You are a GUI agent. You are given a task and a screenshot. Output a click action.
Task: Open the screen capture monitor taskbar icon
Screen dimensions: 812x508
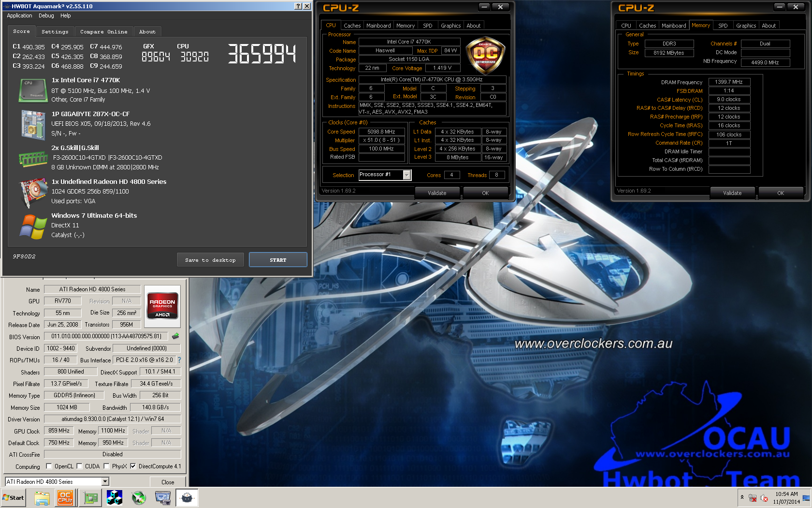163,498
